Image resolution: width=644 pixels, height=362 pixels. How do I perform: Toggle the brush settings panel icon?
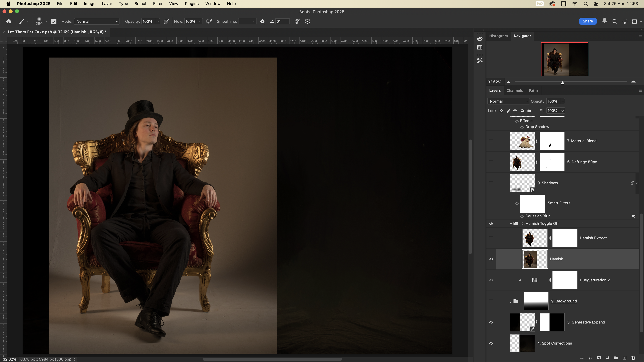pos(54,22)
